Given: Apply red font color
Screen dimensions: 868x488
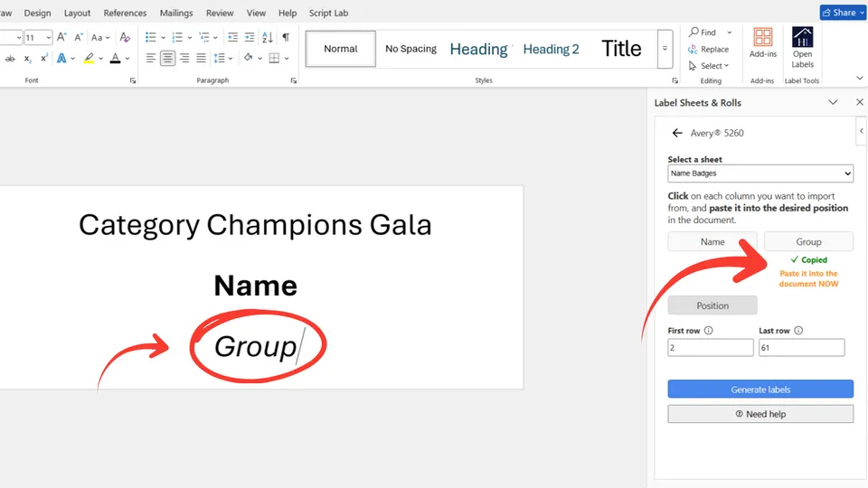Looking at the screenshot, I should click(x=115, y=58).
